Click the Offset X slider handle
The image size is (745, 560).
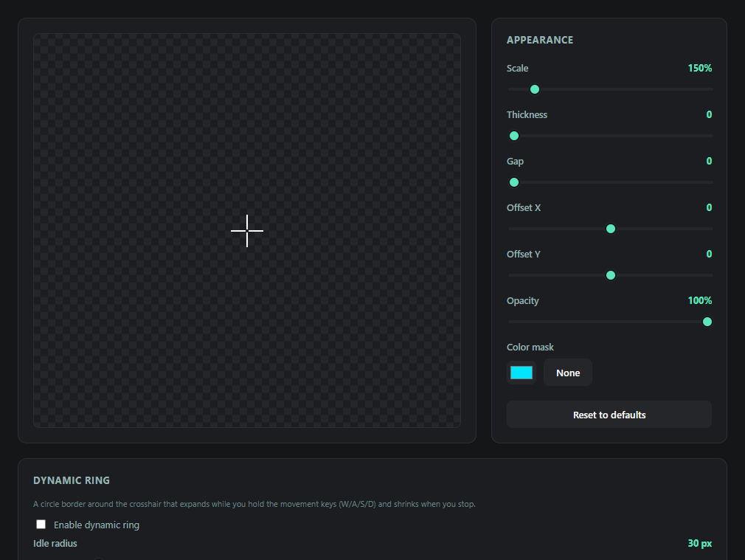pos(611,229)
